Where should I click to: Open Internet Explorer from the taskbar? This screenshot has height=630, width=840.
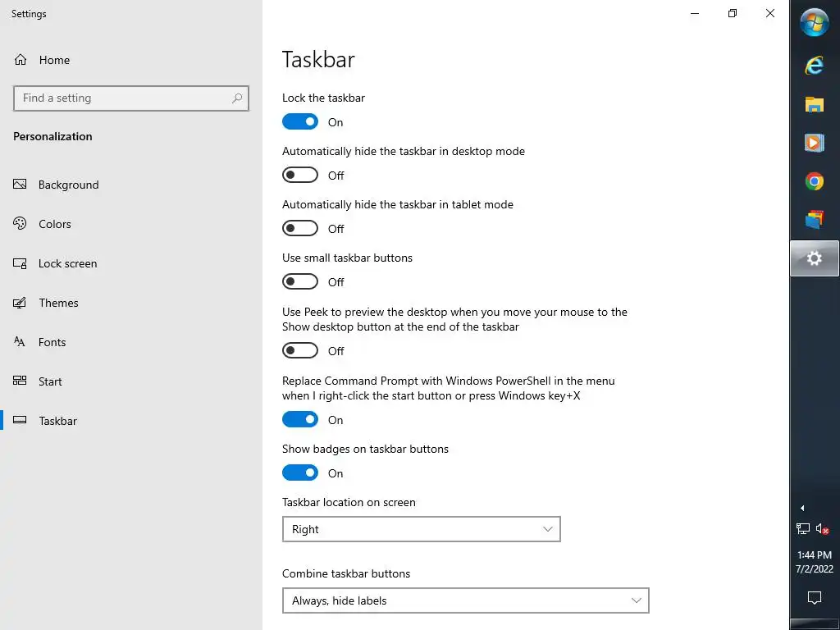814,66
